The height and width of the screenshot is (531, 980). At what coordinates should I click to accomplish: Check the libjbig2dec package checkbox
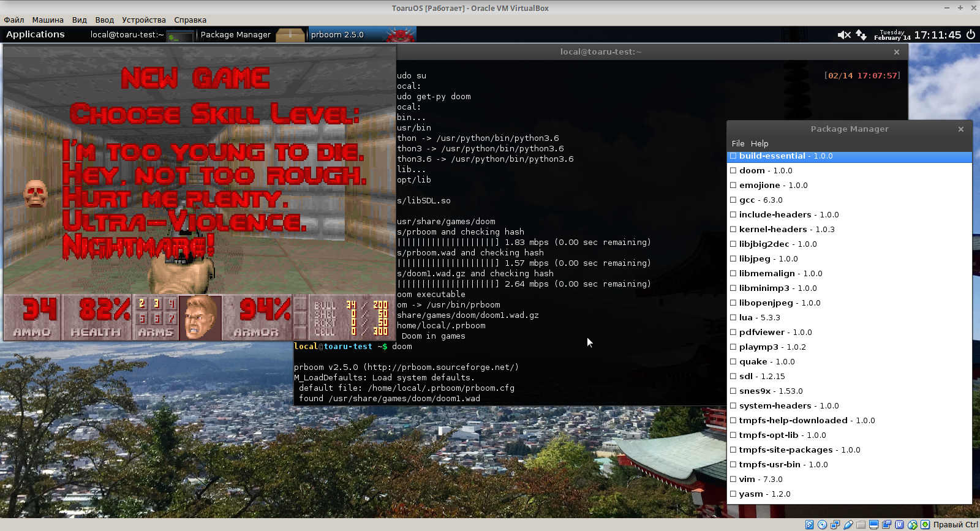[x=733, y=244]
